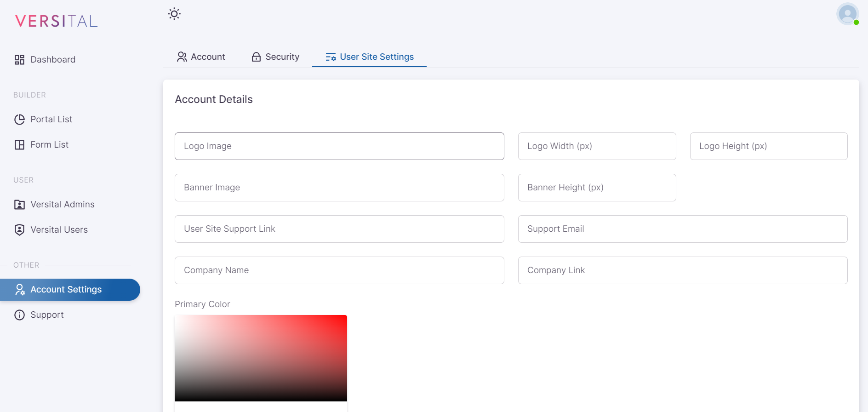Viewport: 868px width, 412px height.
Task: Click the User Site Support Link field
Action: point(339,229)
